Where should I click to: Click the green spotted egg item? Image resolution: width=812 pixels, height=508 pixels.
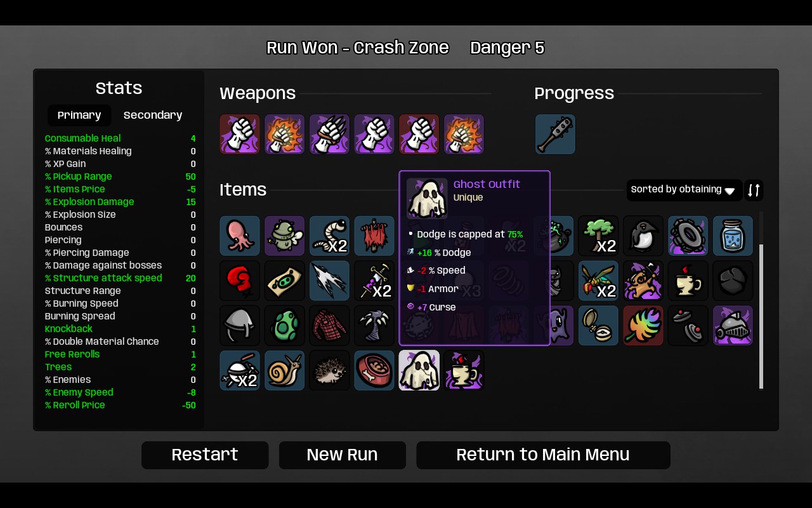coord(285,325)
